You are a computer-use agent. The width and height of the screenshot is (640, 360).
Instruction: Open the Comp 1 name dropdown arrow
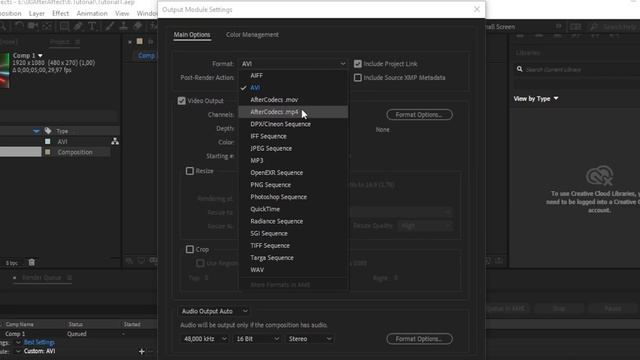(x=40, y=56)
